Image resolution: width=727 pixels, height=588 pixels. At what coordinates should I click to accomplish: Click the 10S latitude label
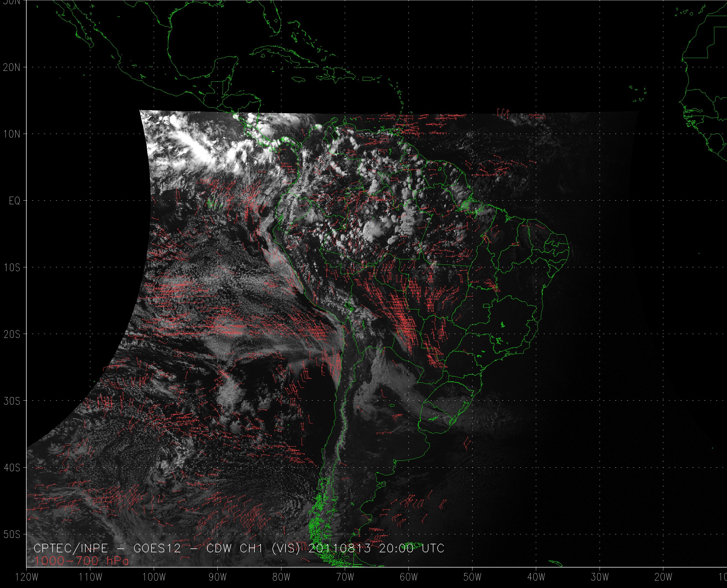coord(12,268)
